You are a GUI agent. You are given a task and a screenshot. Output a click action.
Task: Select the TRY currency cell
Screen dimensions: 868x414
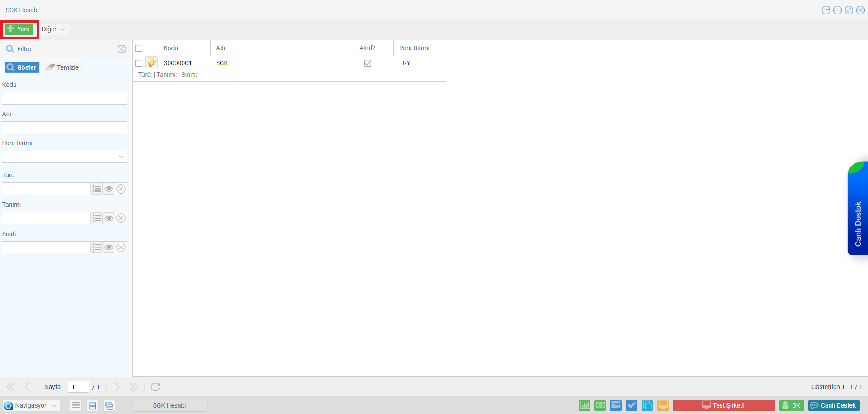pos(405,63)
